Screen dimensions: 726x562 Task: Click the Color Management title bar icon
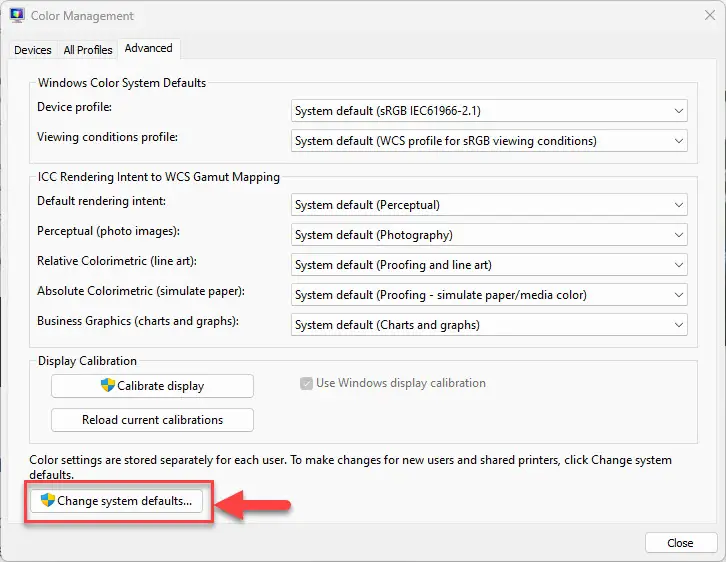coord(17,15)
